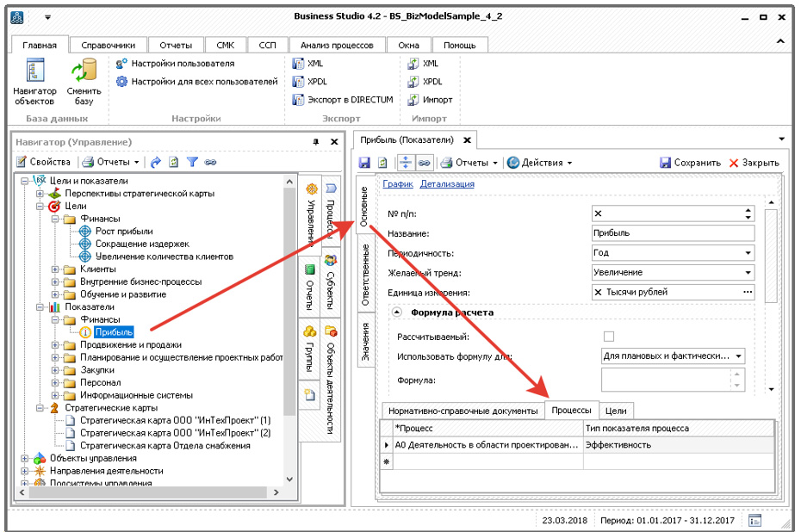Click the save diskette icon in Прибыль toolbar
This screenshot has height=532, width=801.
click(x=364, y=163)
